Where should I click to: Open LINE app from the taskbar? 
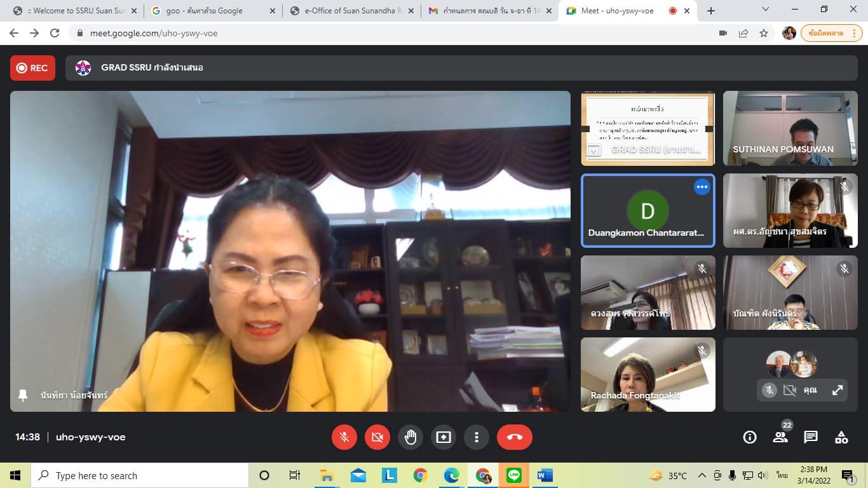tap(513, 475)
